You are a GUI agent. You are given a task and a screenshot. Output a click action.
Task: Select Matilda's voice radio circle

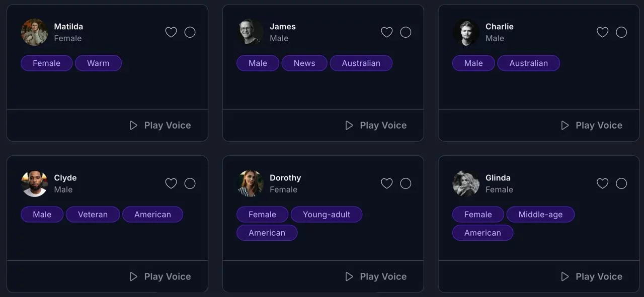click(190, 32)
